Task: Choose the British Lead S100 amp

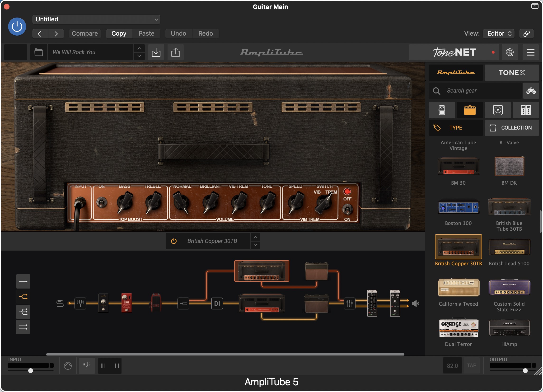Action: [x=509, y=247]
